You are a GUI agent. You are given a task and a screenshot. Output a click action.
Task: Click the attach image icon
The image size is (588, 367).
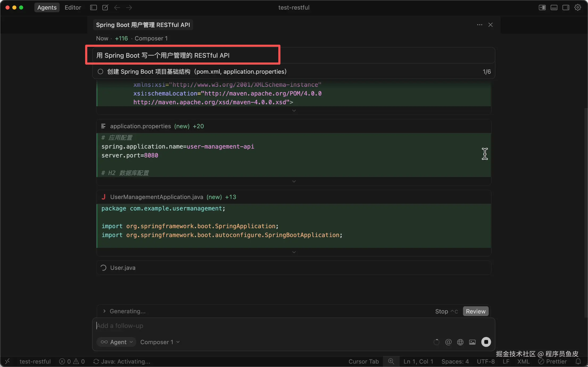pyautogui.click(x=472, y=342)
